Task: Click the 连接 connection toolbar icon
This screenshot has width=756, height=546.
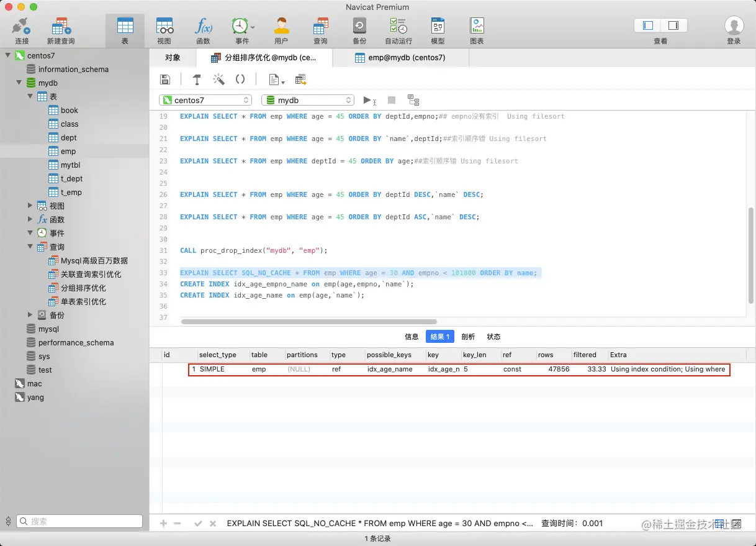Action: click(22, 27)
